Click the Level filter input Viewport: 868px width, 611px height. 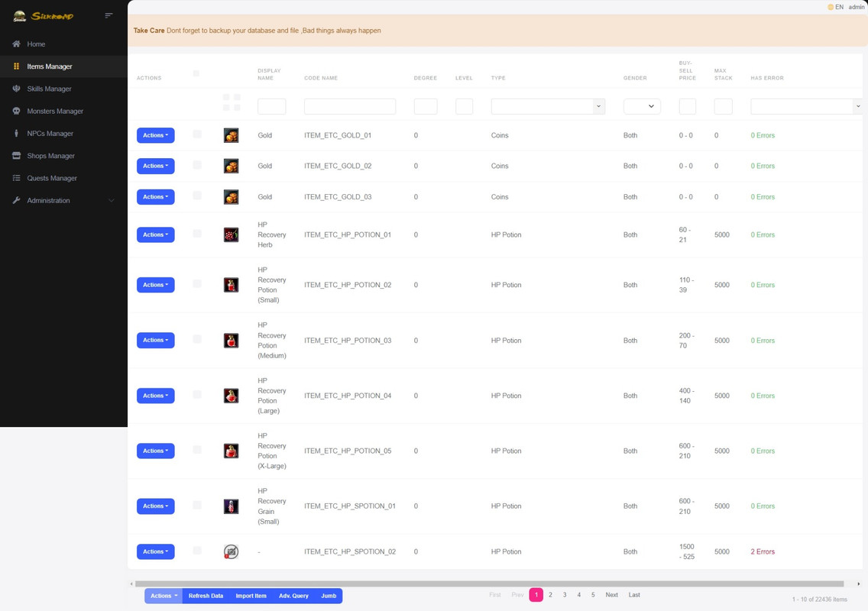pos(465,106)
